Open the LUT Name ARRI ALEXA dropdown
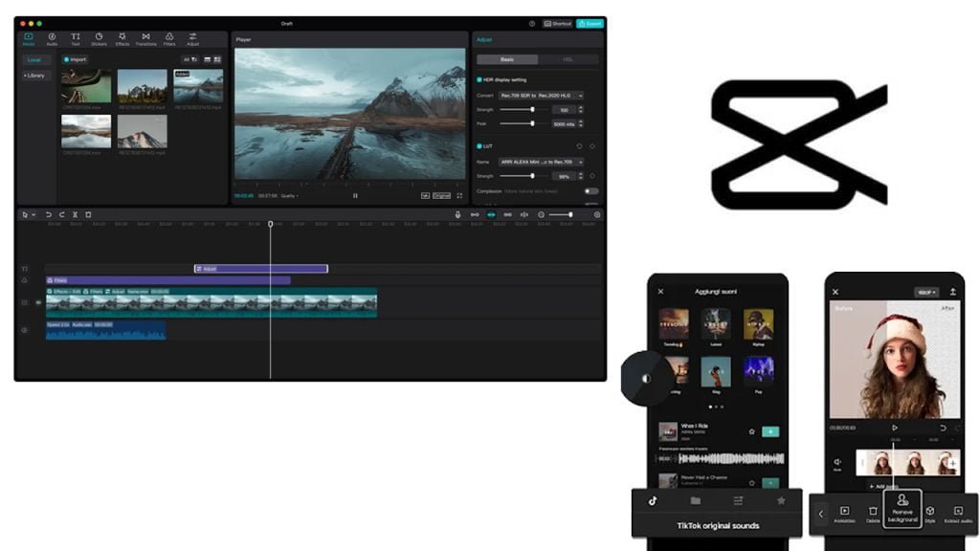This screenshot has width=980, height=551. [x=542, y=162]
